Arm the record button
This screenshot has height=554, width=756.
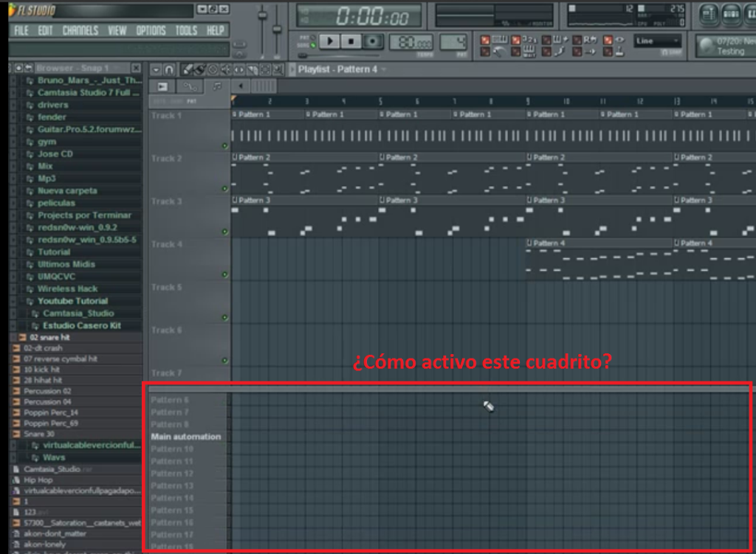372,41
